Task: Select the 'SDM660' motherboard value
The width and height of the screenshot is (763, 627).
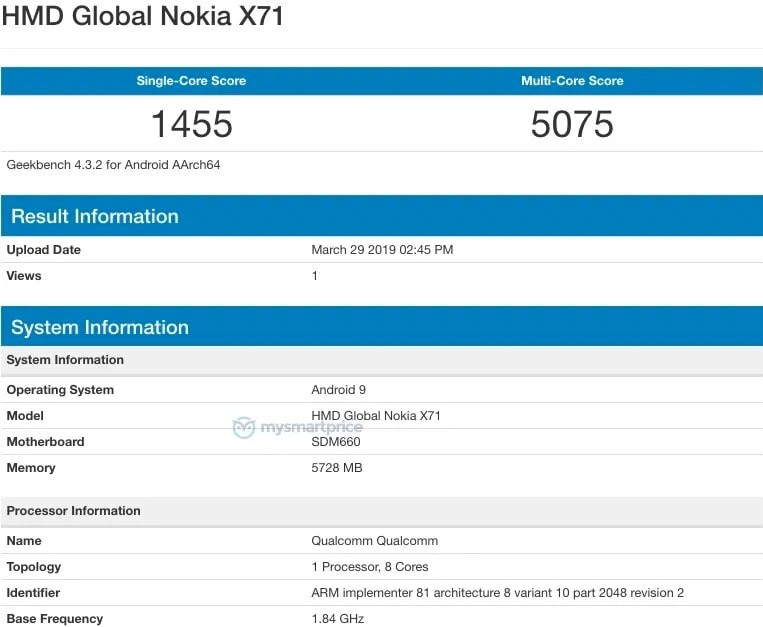Action: point(336,442)
